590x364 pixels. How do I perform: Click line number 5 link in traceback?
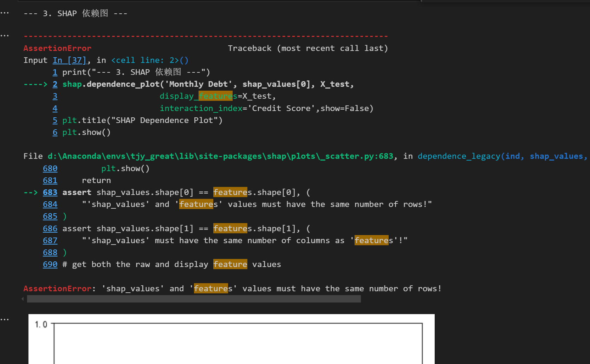pyautogui.click(x=55, y=121)
